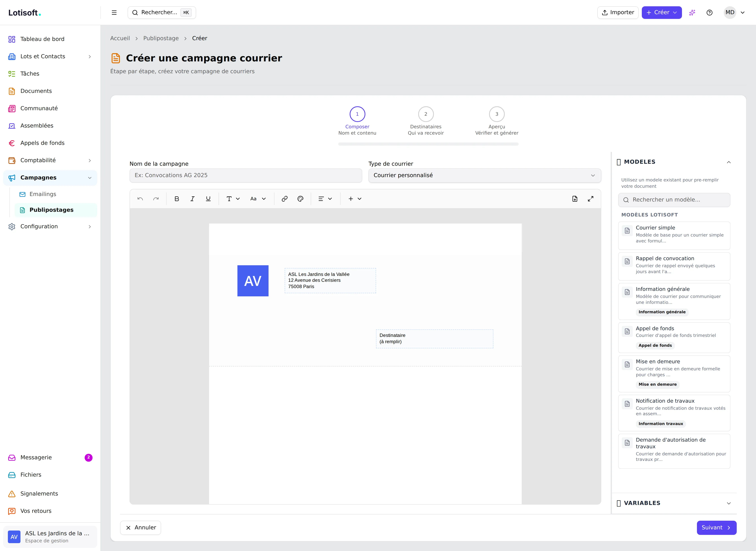This screenshot has height=551, width=756.
Task: Click the Importer button
Action: pos(618,13)
